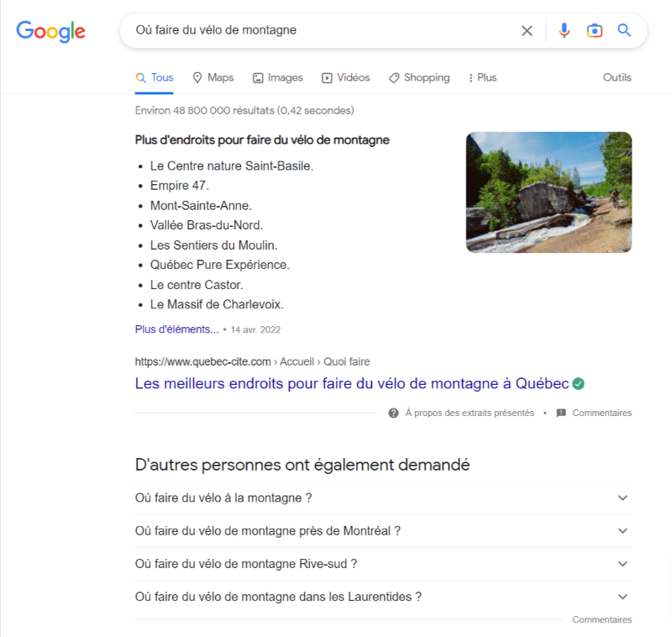This screenshot has width=672, height=637.
Task: Run the search with the magnifying glass icon
Action: (624, 30)
